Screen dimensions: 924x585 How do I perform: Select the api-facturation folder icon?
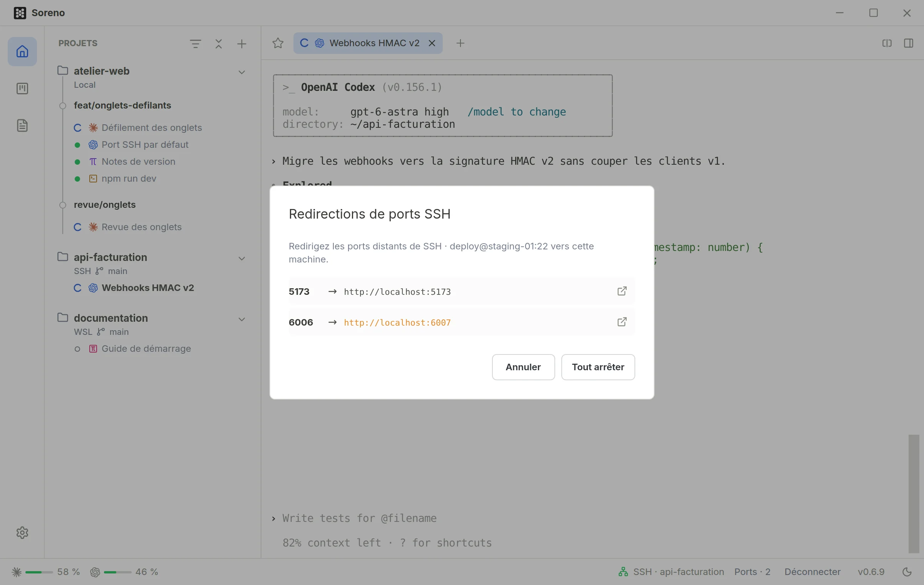point(63,257)
